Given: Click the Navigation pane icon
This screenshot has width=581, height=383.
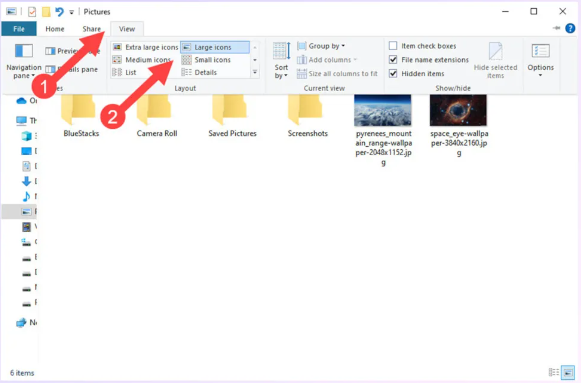Looking at the screenshot, I should (24, 51).
